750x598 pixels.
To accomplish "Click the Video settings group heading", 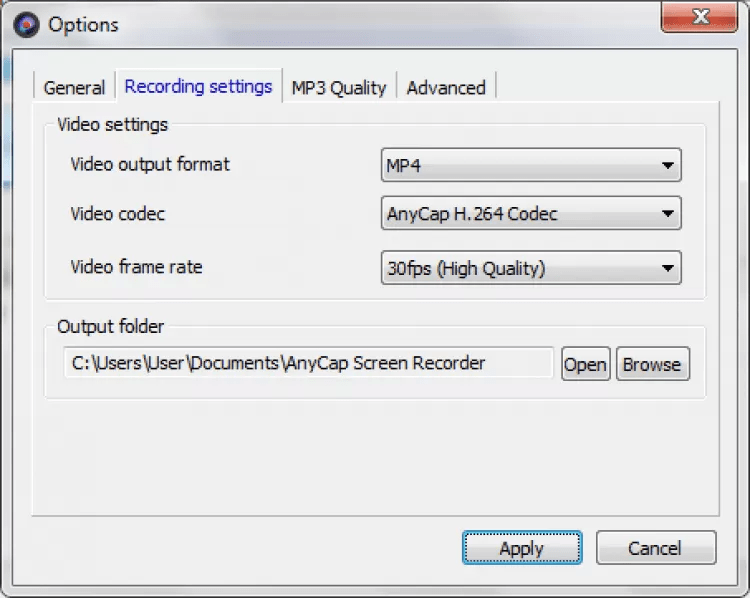I will (113, 125).
